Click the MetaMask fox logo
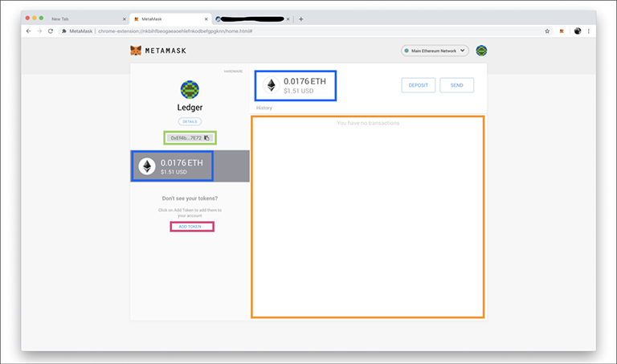 136,51
